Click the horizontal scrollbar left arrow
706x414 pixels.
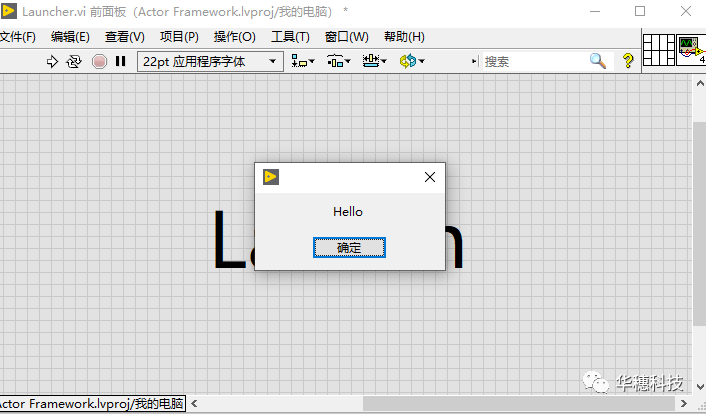194,404
